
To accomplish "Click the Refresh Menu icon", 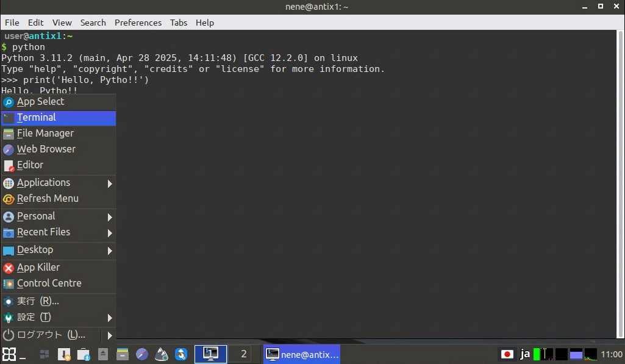I will [x=9, y=199].
